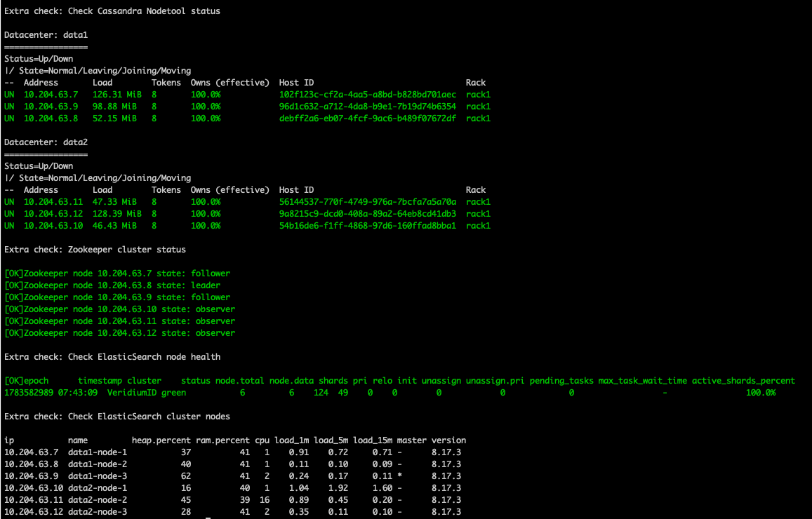Click Cassandra address 10.204.63.10 in data2
This screenshot has height=519, width=812.
coord(53,226)
